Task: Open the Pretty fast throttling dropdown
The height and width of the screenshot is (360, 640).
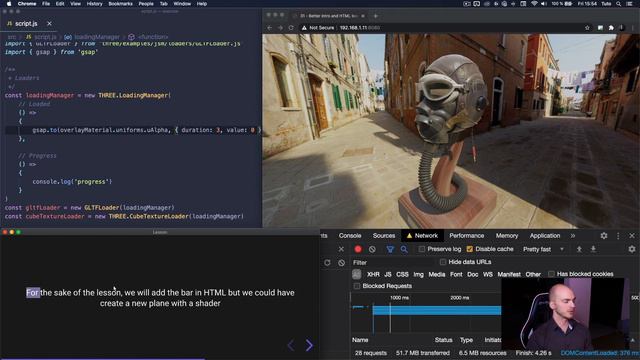Action: [x=543, y=249]
